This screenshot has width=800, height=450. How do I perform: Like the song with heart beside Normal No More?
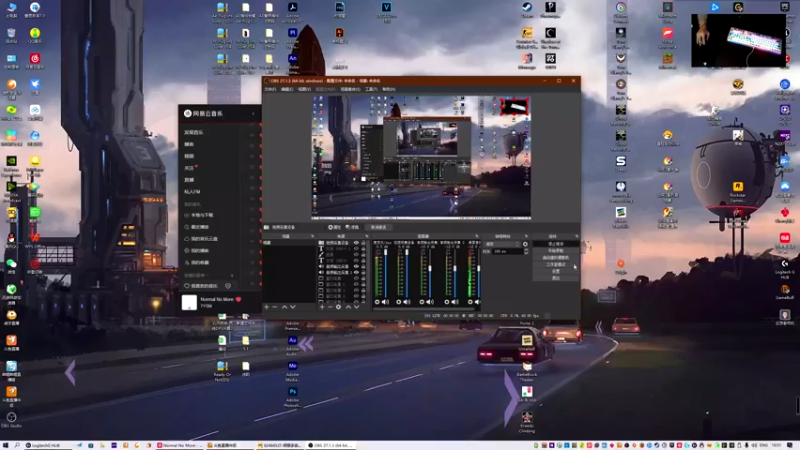pos(238,299)
